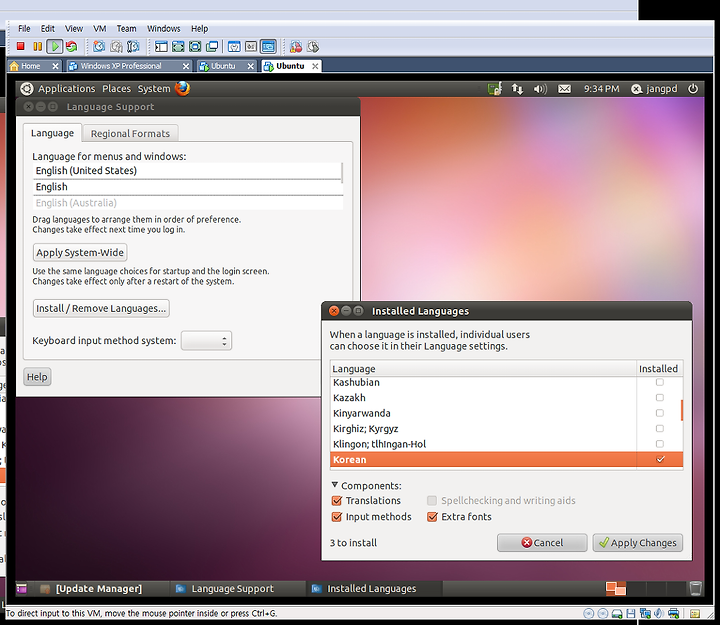Launch Firefox from the Ubuntu top panel
The height and width of the screenshot is (625, 720).
coord(182,88)
